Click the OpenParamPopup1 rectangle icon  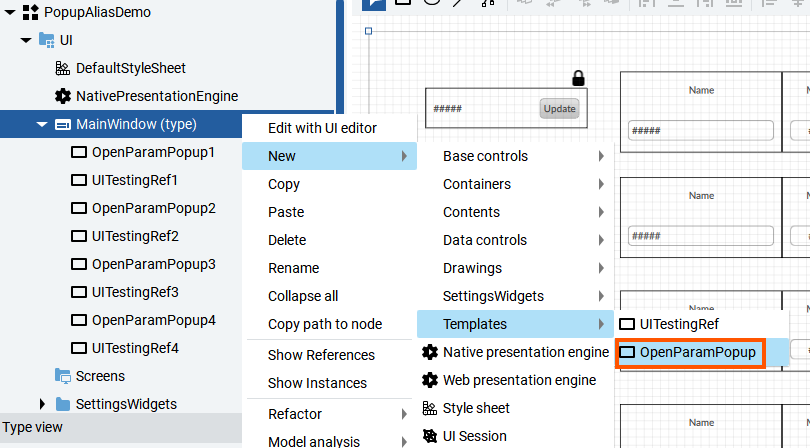click(x=79, y=152)
